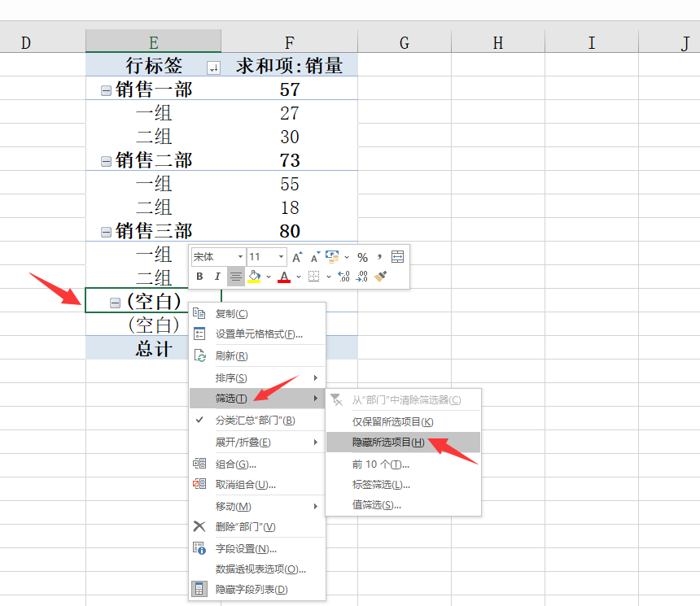Screen dimensions: 700x606
Task: Increase font size in mini toolbar
Action: pos(297,258)
